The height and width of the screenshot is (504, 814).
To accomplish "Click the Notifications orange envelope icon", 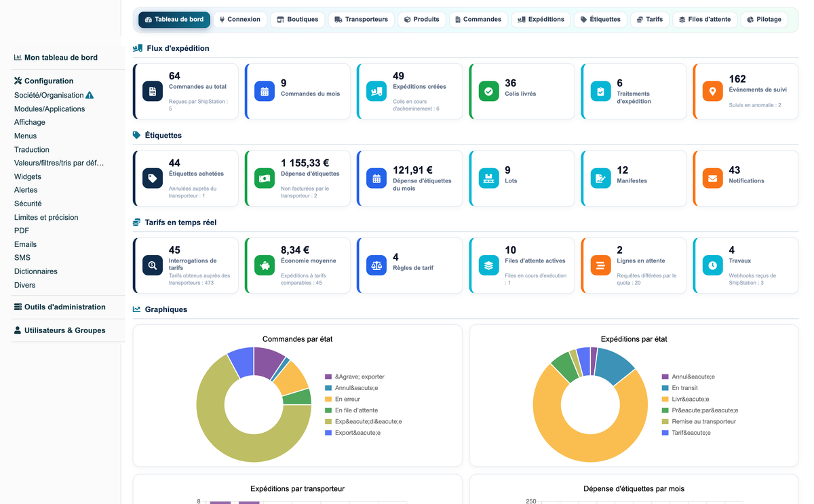I will pos(712,178).
